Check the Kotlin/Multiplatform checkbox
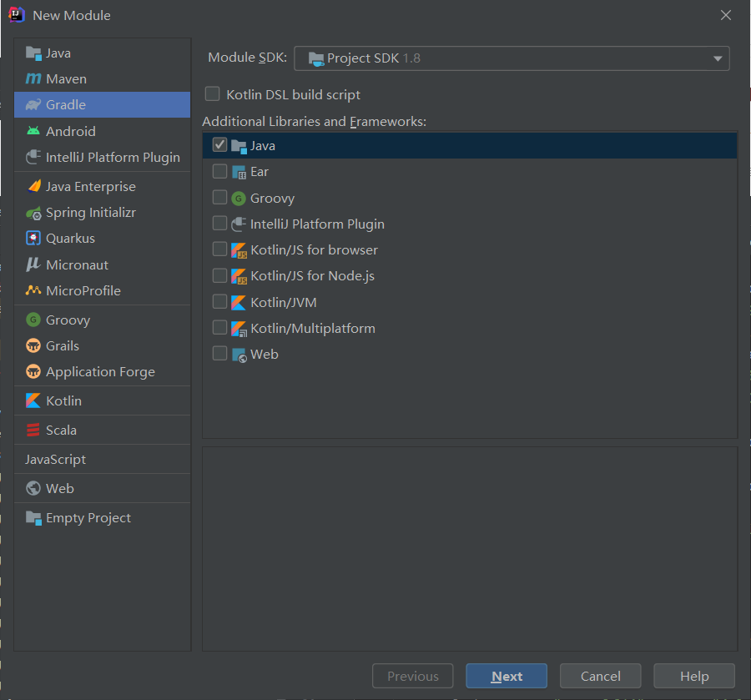 [x=219, y=327]
